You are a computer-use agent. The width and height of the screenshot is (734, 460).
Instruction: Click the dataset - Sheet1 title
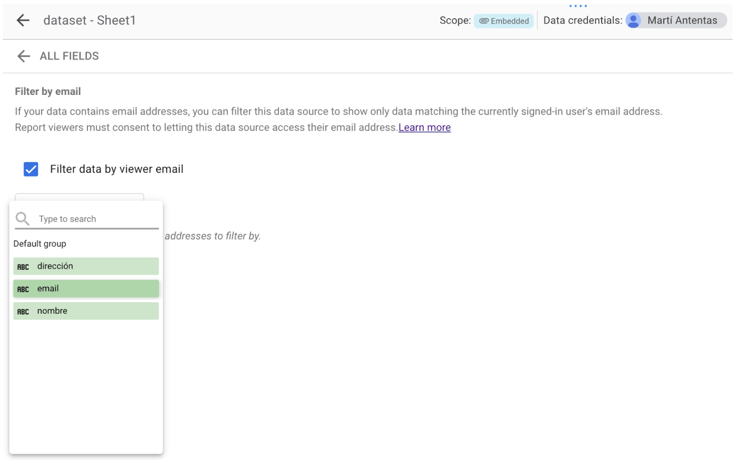[x=89, y=20]
